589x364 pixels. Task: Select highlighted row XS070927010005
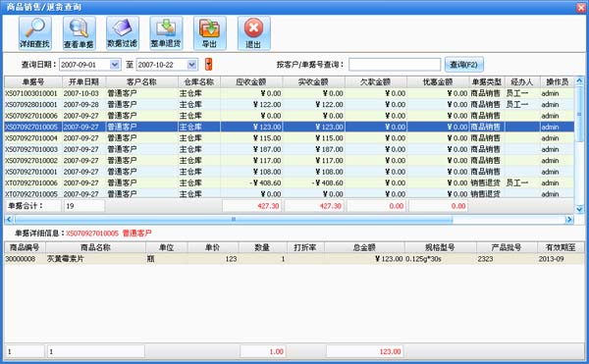coord(289,127)
